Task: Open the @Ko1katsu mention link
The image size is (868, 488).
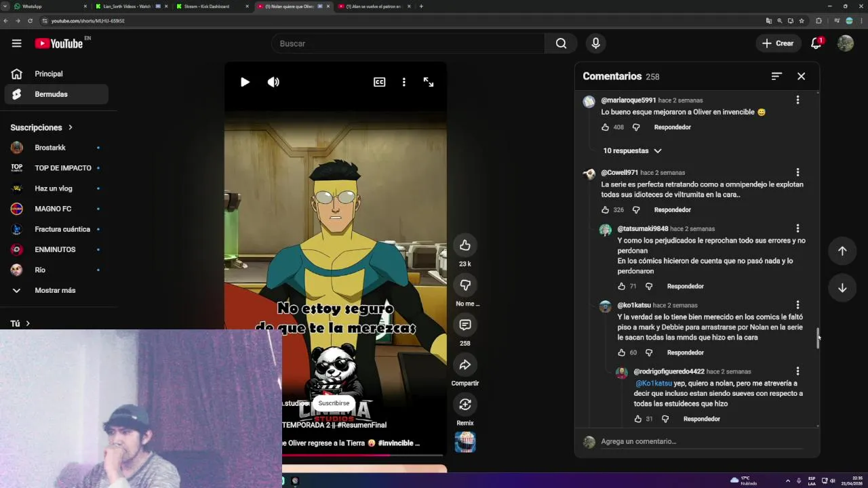Action: (653, 383)
